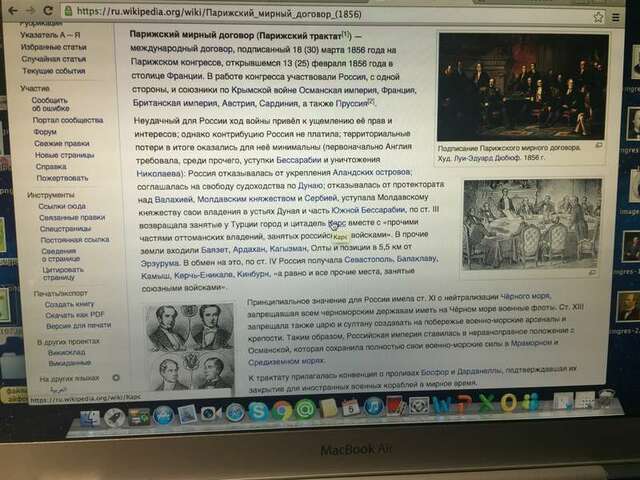This screenshot has height=480, width=640.
Task: Follow the Севастополь link
Action: pos(369,259)
